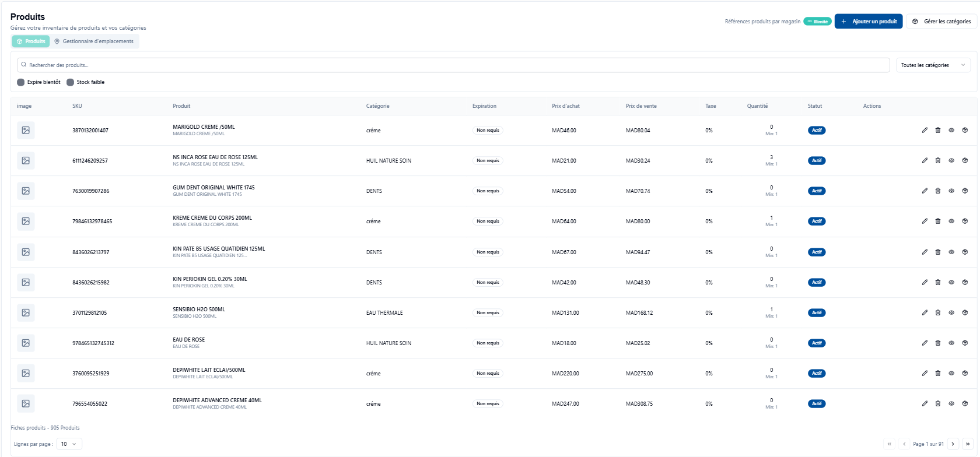The height and width of the screenshot is (457, 980).
Task: Open stock cube icon for KREME CREME DU CORPS
Action: coord(965,222)
